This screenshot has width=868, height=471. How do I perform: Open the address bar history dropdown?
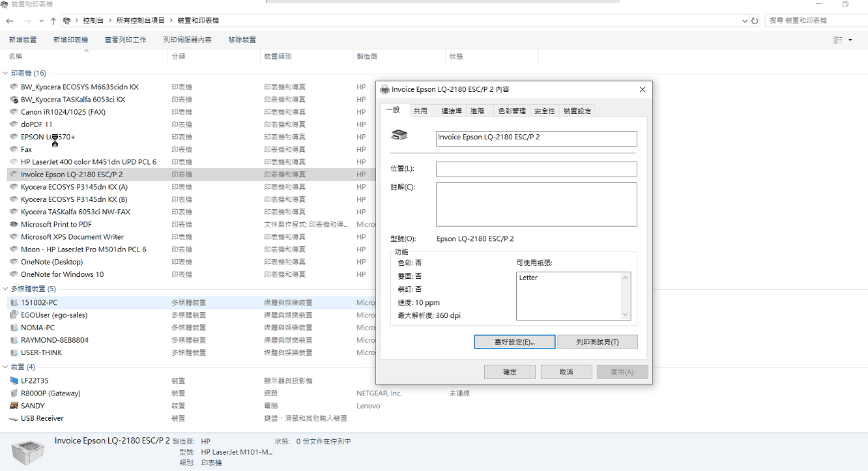[x=745, y=21]
